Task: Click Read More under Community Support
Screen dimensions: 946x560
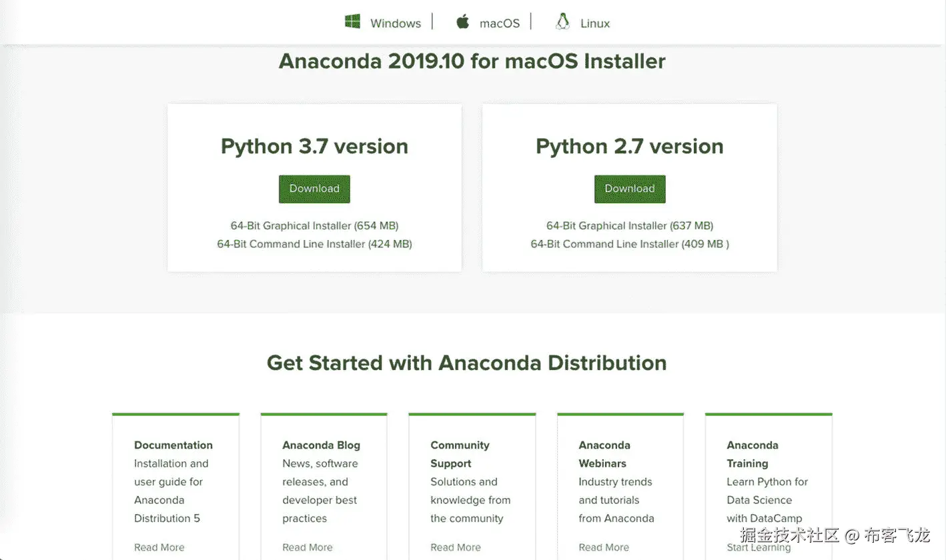Action: tap(456, 547)
